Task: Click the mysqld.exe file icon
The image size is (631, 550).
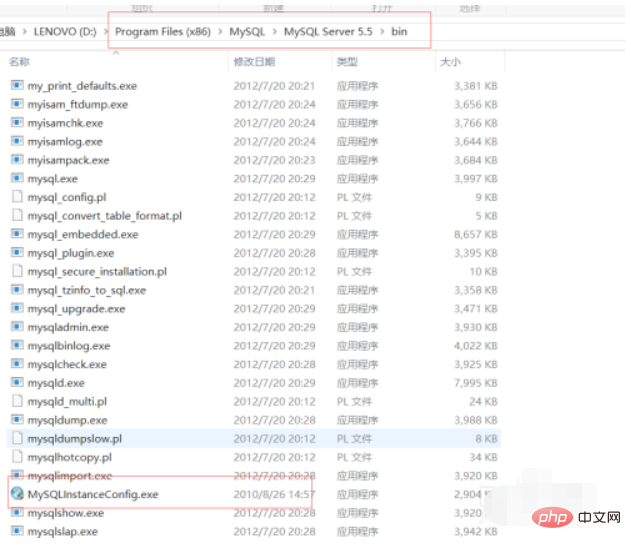Action: 17,382
